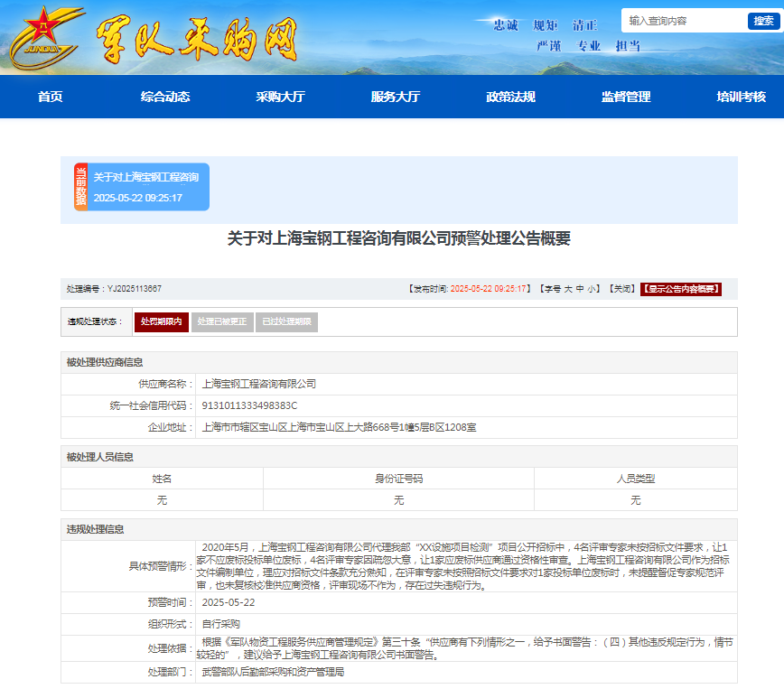
Task: Select the 处理已被更正 status
Action: coord(222,321)
